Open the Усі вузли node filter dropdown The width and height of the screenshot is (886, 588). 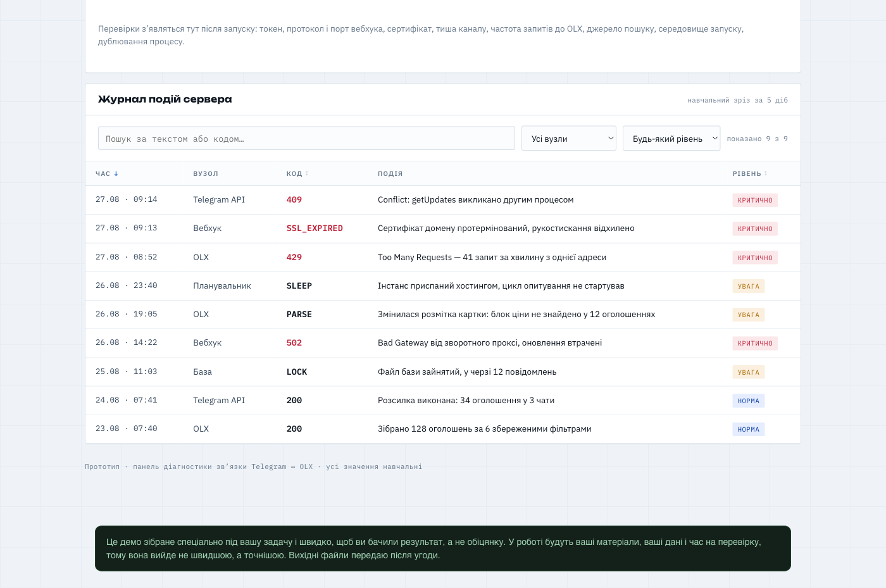(x=569, y=139)
